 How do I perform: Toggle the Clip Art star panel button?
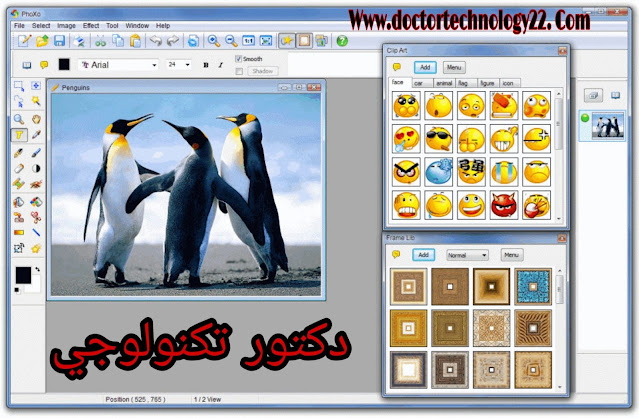point(287,41)
